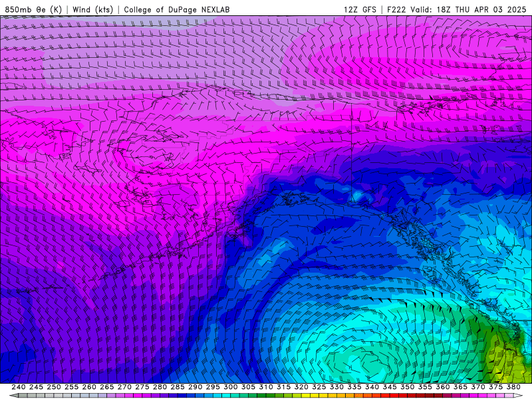Click the 240 value on the legend scale
Viewport: 532px width, 399px height.
pyautogui.click(x=19, y=387)
